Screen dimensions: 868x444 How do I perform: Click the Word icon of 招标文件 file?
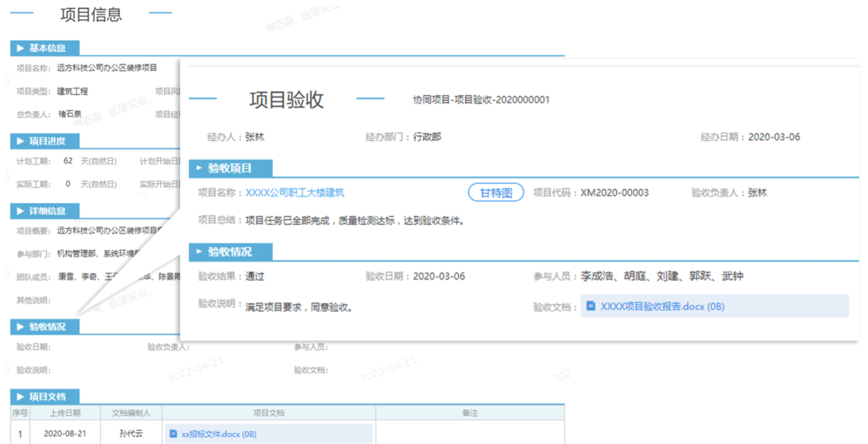(173, 434)
